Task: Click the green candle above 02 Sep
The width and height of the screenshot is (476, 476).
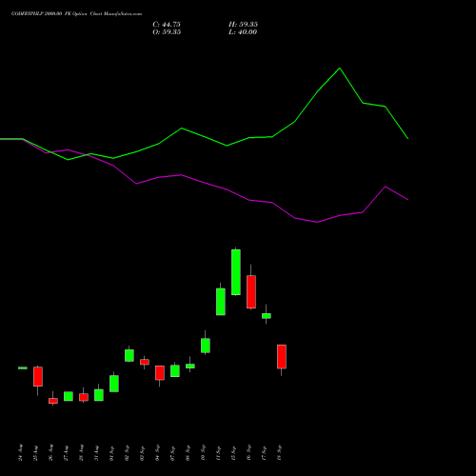Action: pyautogui.click(x=129, y=355)
